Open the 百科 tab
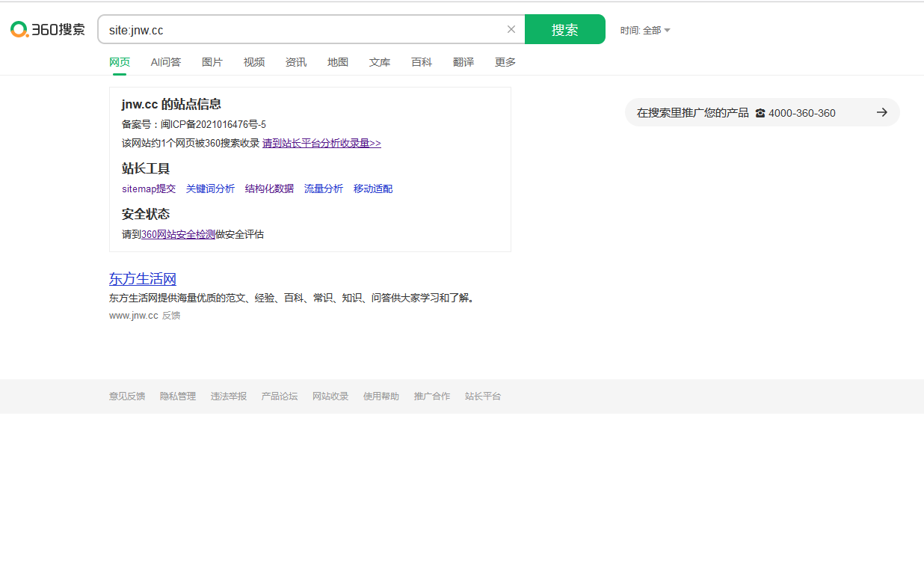 point(422,62)
